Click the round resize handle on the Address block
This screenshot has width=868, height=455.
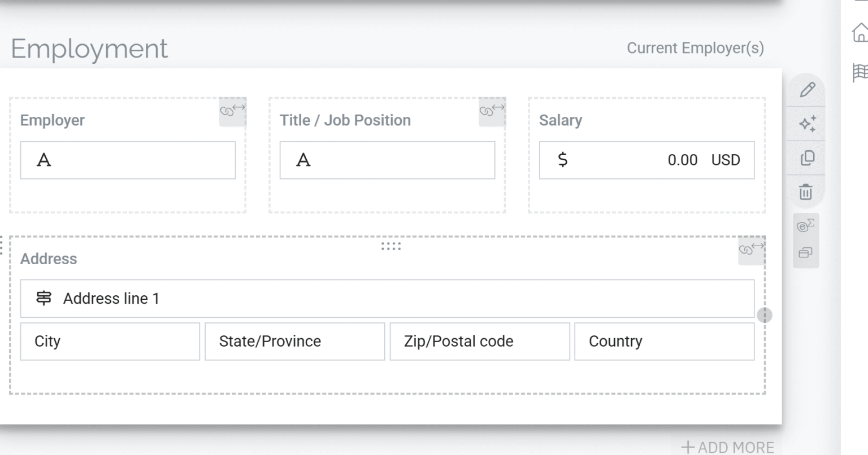tap(764, 315)
